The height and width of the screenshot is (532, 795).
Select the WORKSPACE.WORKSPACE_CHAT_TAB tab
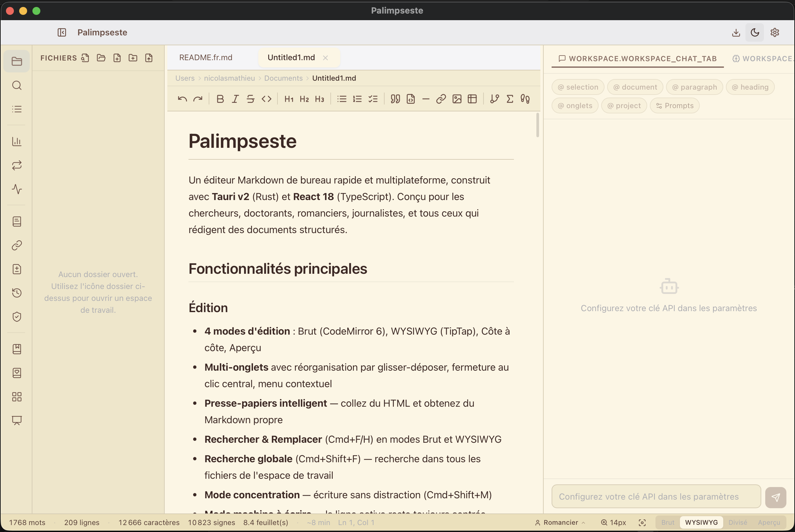click(638, 58)
